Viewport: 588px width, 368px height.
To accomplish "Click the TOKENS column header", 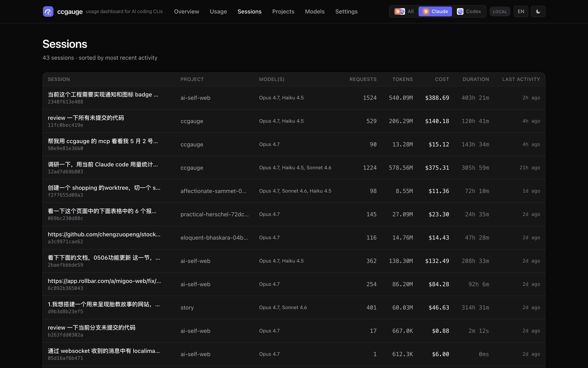I will pos(402,79).
